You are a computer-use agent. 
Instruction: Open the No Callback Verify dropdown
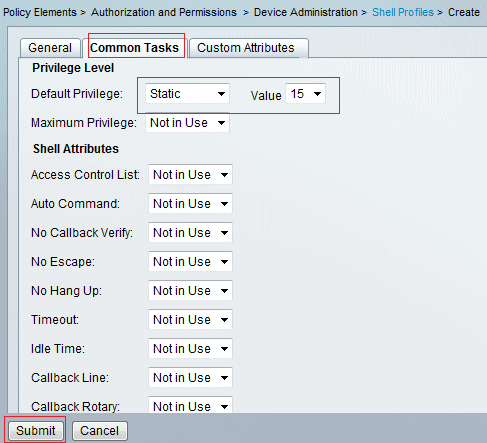tap(190, 233)
